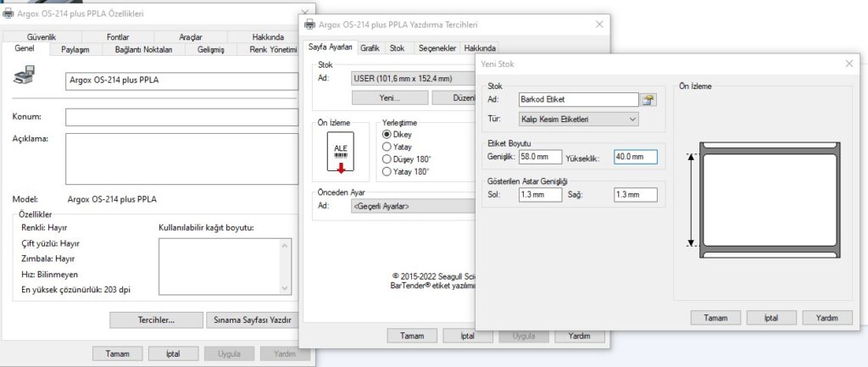The height and width of the screenshot is (367, 868).
Task: Click the Tercihler... button
Action: tap(156, 320)
